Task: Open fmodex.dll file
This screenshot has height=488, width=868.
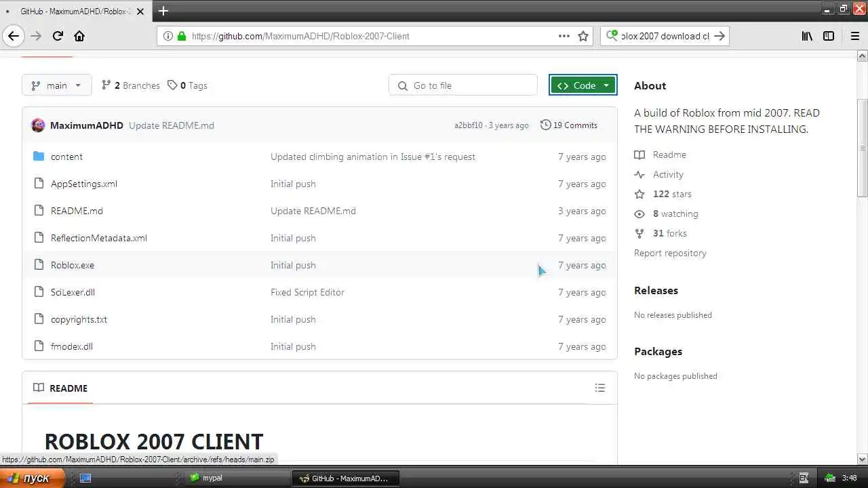Action: pyautogui.click(x=72, y=346)
